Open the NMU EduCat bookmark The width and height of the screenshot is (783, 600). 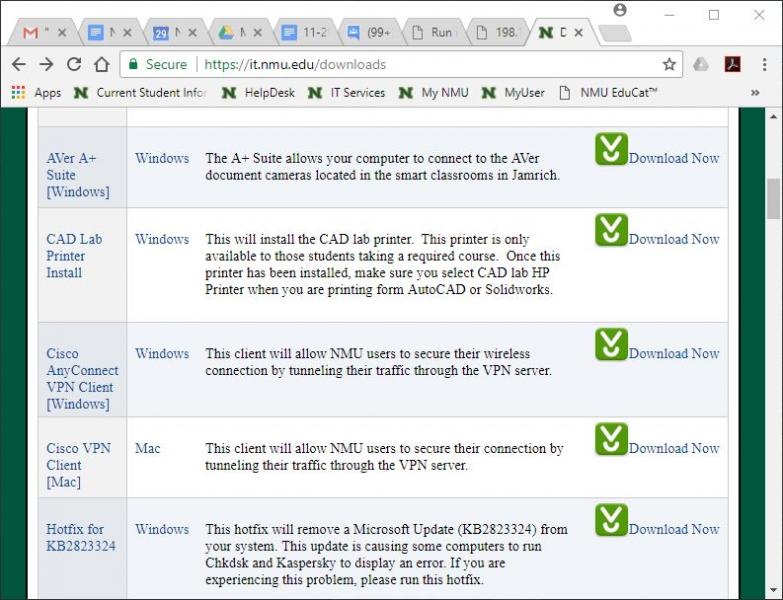click(x=608, y=92)
